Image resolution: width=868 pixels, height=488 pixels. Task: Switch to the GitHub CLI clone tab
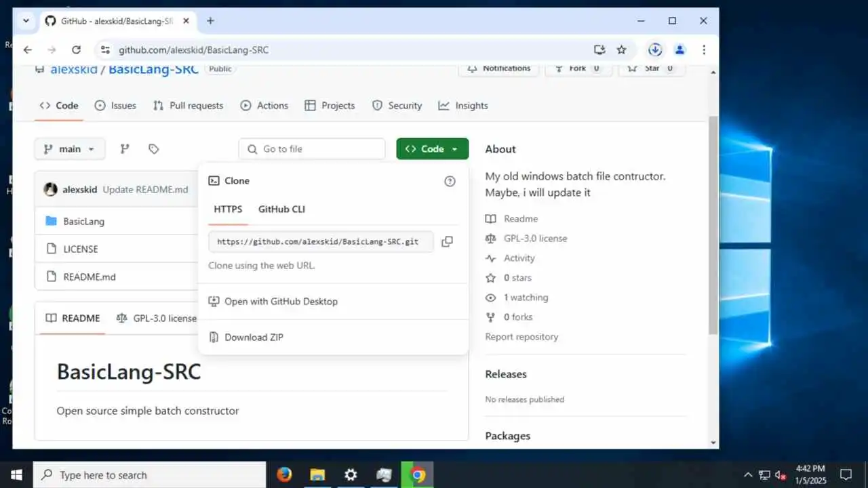pos(281,209)
